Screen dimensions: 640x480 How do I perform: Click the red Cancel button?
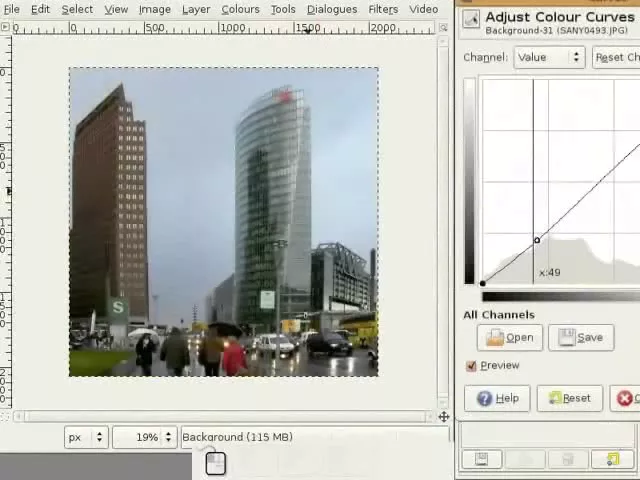click(625, 398)
